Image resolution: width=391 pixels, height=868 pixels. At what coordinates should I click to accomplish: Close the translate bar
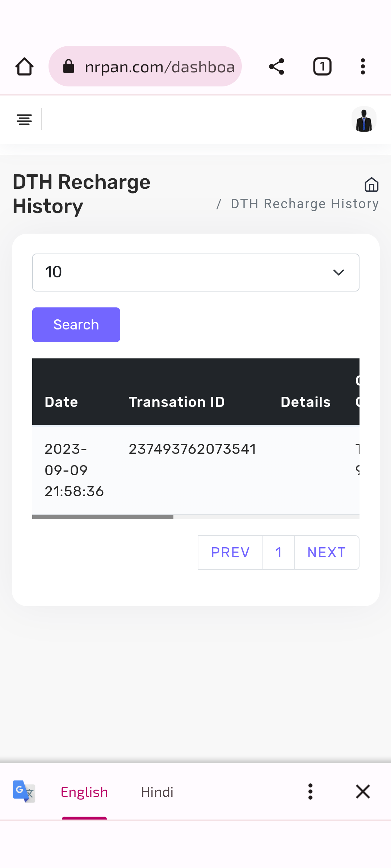pyautogui.click(x=363, y=791)
